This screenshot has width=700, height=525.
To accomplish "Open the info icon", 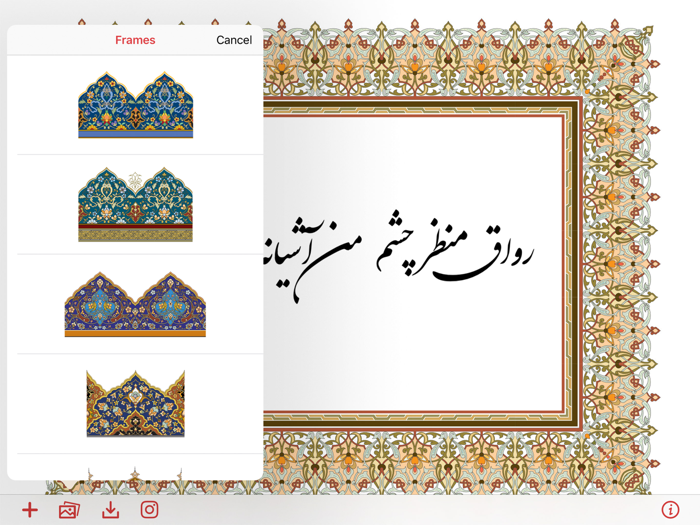I will coord(670,509).
